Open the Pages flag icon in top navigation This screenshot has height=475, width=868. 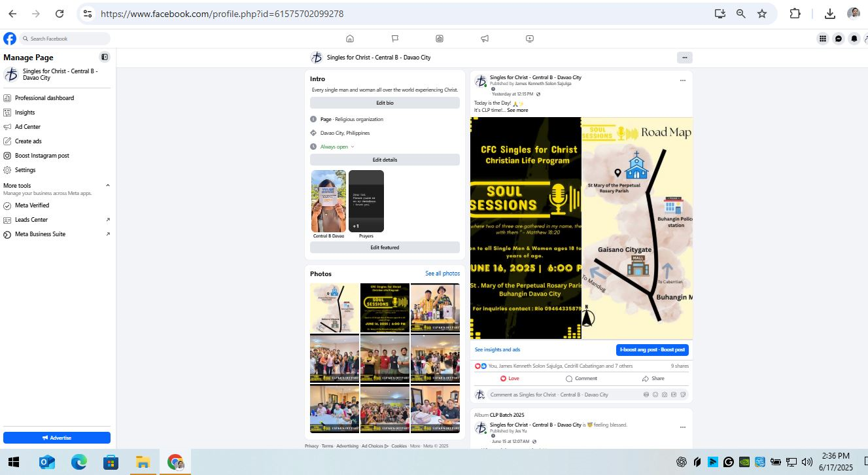[x=395, y=39]
